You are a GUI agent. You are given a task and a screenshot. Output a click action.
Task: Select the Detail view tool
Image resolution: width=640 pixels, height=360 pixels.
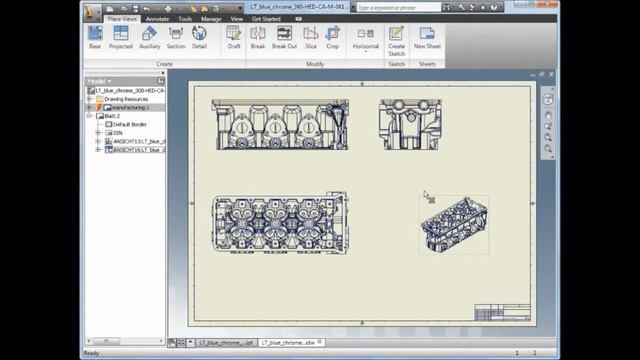(199, 38)
